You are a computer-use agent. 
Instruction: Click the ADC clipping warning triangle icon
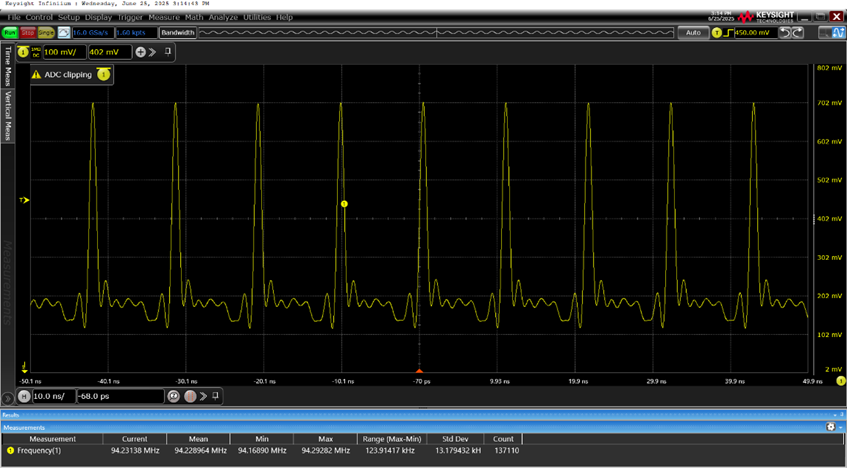(x=36, y=75)
